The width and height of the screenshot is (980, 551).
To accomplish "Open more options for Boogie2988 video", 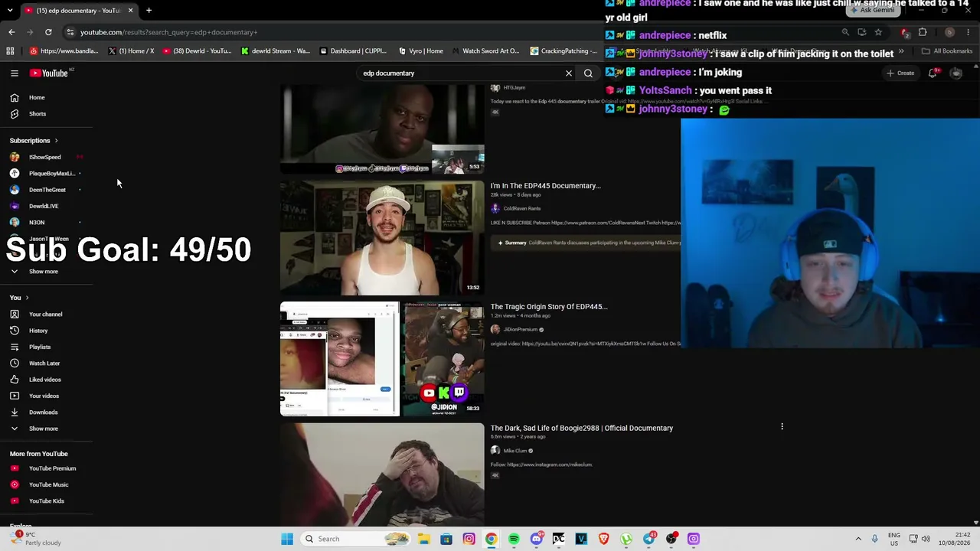I will (782, 427).
